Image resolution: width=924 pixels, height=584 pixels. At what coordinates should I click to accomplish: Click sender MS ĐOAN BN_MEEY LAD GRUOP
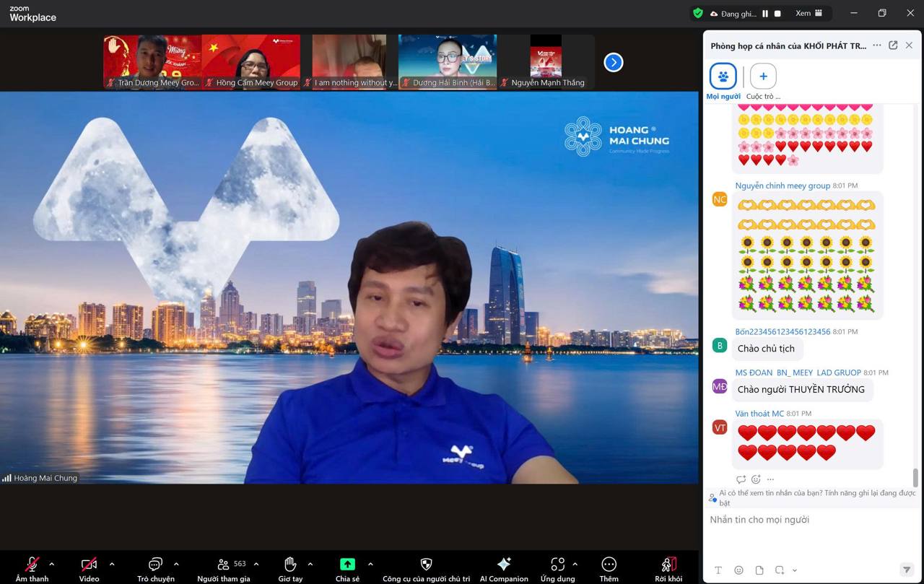pyautogui.click(x=798, y=372)
